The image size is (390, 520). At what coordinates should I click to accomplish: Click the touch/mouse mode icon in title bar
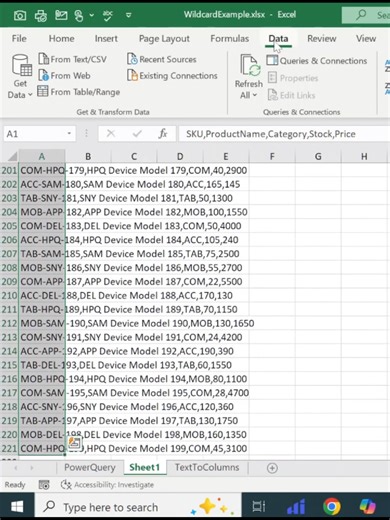click(79, 15)
